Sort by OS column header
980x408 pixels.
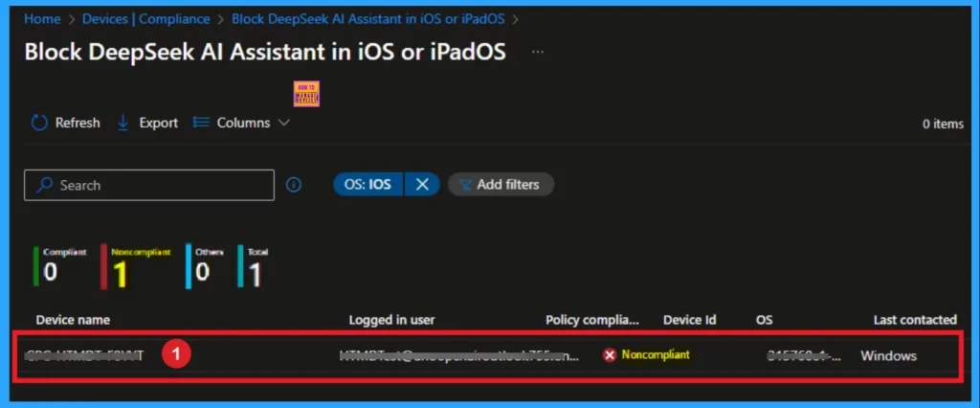pyautogui.click(x=764, y=320)
